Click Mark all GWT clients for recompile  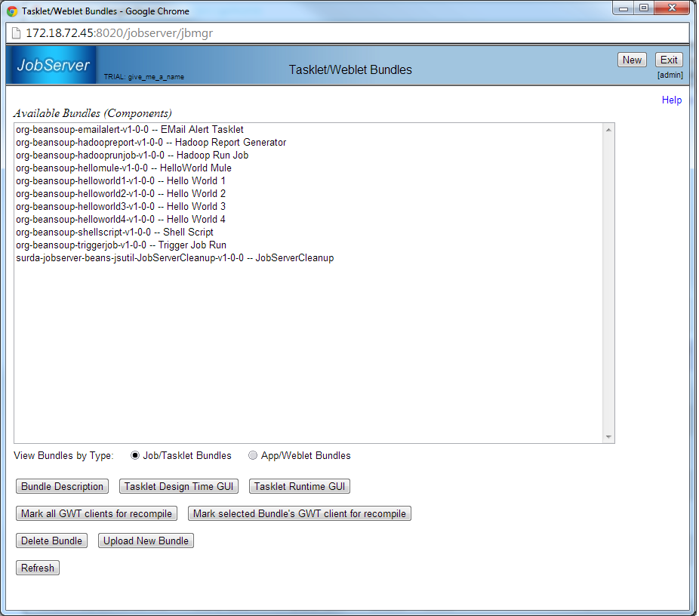[x=97, y=514]
